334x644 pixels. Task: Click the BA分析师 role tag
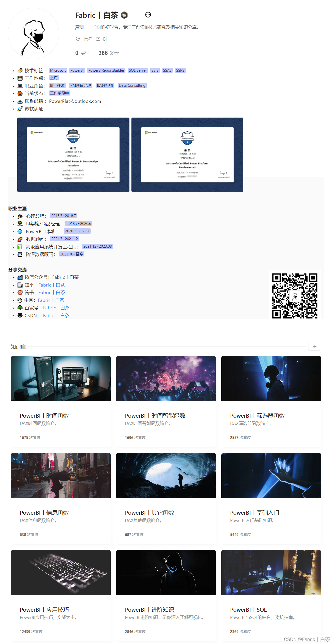click(105, 85)
